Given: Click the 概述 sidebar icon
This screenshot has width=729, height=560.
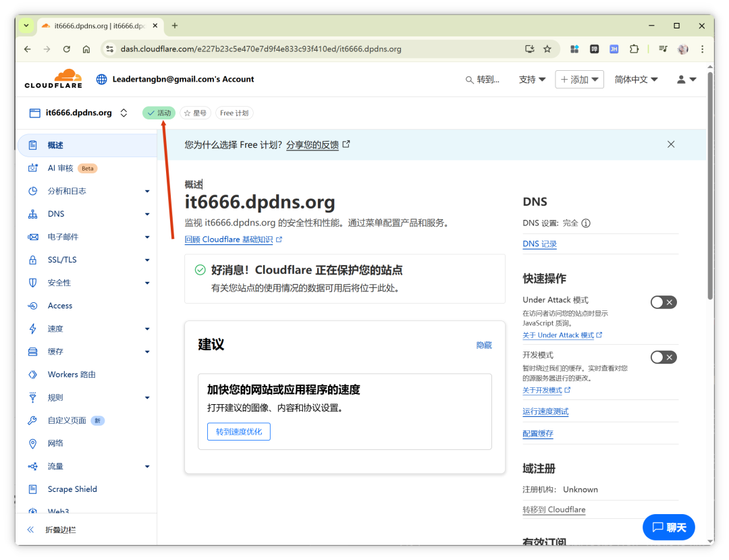Looking at the screenshot, I should tap(32, 145).
